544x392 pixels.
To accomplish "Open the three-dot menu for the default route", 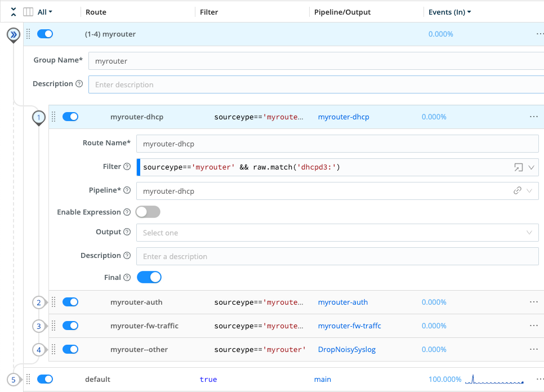I will (x=539, y=379).
